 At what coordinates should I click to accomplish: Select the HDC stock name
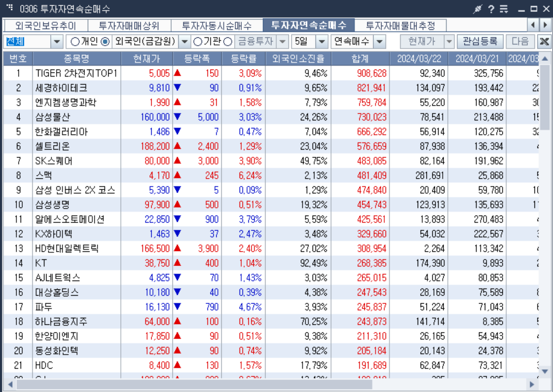tap(44, 366)
